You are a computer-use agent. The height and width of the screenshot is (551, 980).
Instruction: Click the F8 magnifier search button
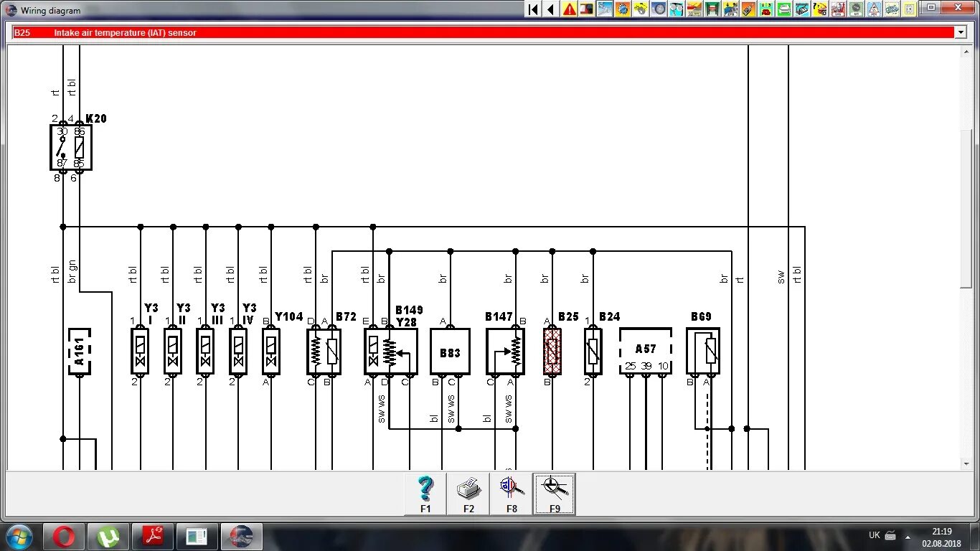click(512, 494)
